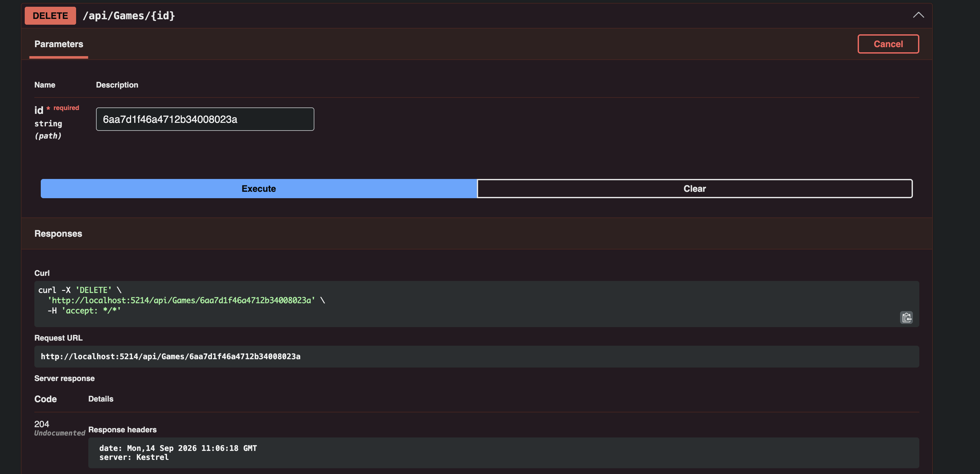Viewport: 980px width, 474px height.
Task: Click inside the curl command block
Action: click(x=477, y=304)
